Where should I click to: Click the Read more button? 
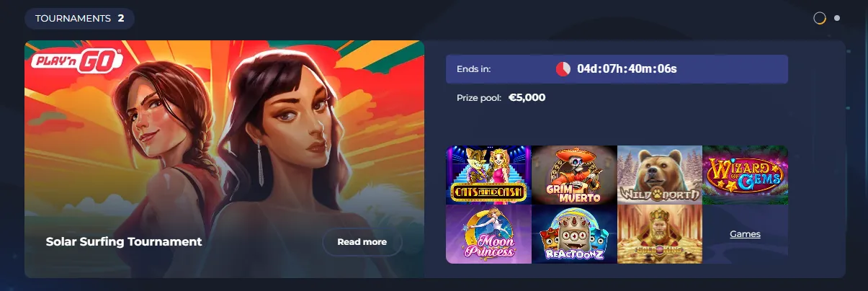click(x=362, y=242)
